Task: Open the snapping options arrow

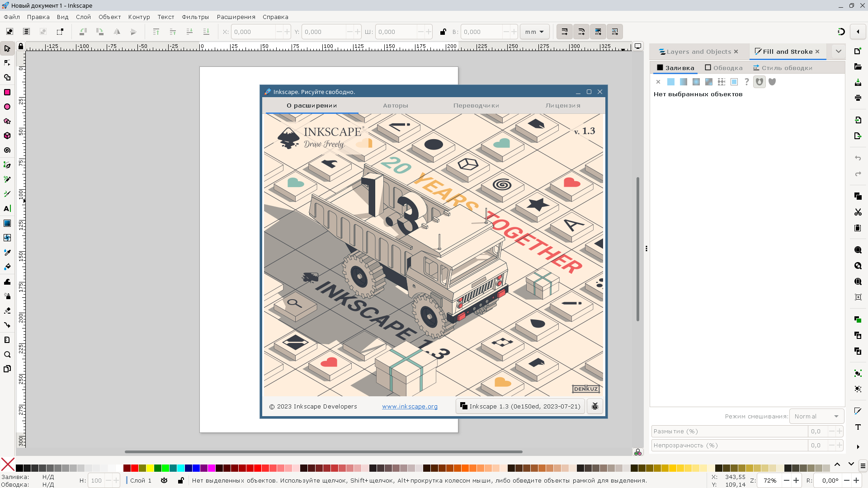Action: pos(858,32)
